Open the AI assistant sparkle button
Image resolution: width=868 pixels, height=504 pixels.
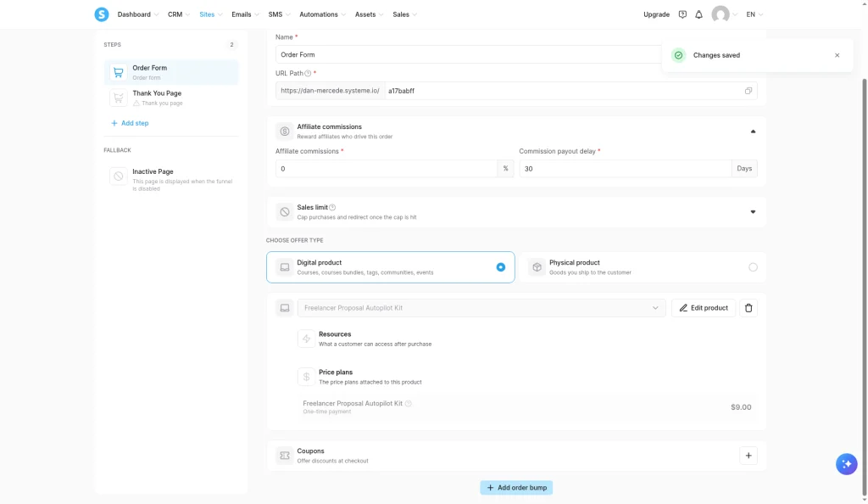(847, 464)
